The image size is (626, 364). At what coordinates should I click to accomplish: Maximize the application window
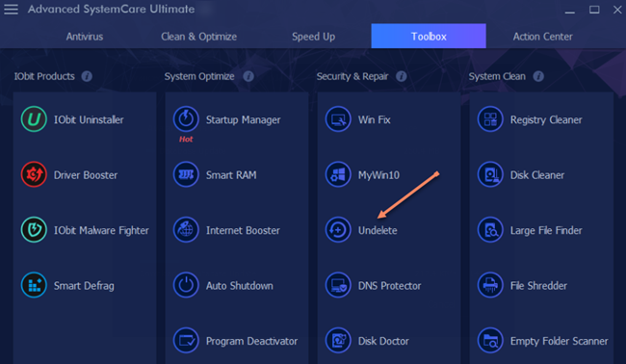click(594, 10)
